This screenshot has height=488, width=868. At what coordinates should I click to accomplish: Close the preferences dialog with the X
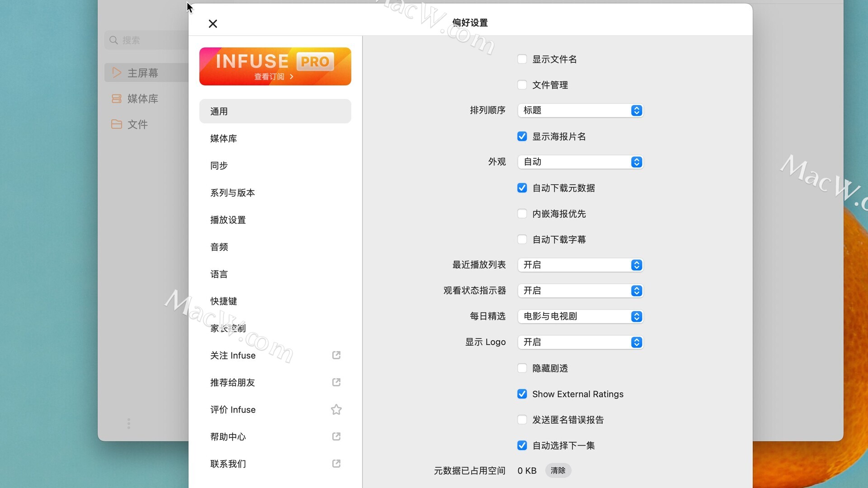pyautogui.click(x=213, y=23)
